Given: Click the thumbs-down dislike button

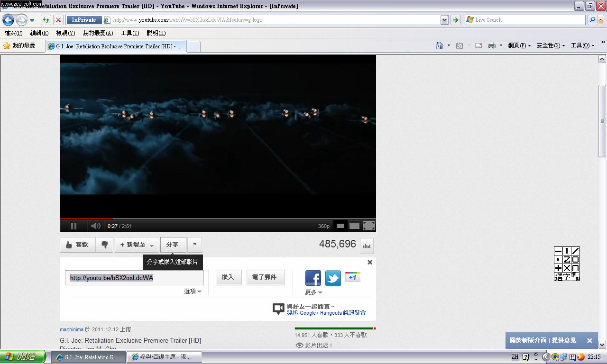Looking at the screenshot, I should point(104,245).
